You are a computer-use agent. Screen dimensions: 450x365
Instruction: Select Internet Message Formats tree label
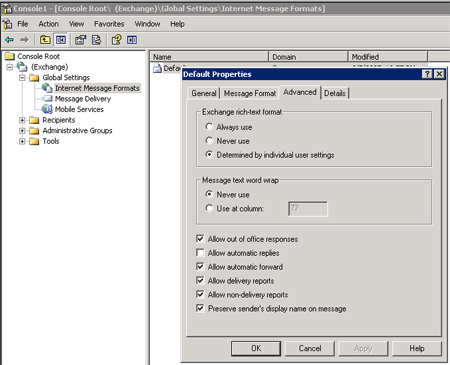point(97,88)
